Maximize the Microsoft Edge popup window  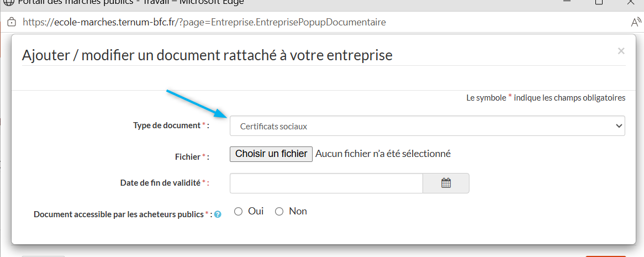pos(599,2)
